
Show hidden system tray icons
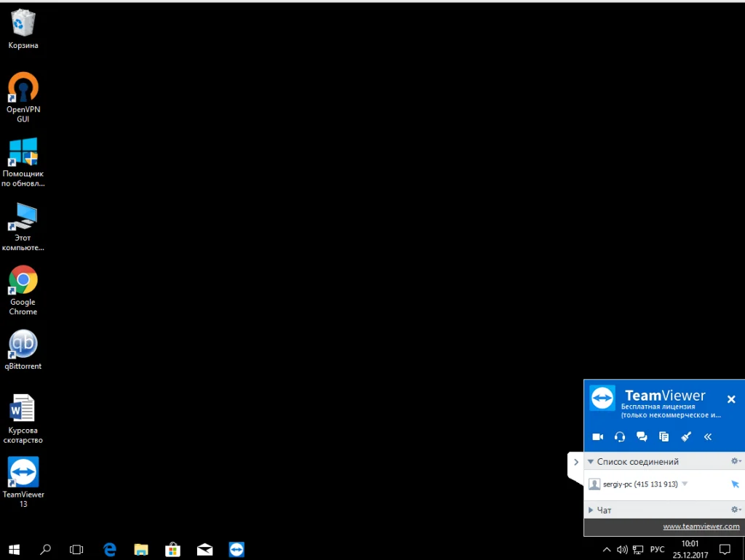(x=607, y=550)
